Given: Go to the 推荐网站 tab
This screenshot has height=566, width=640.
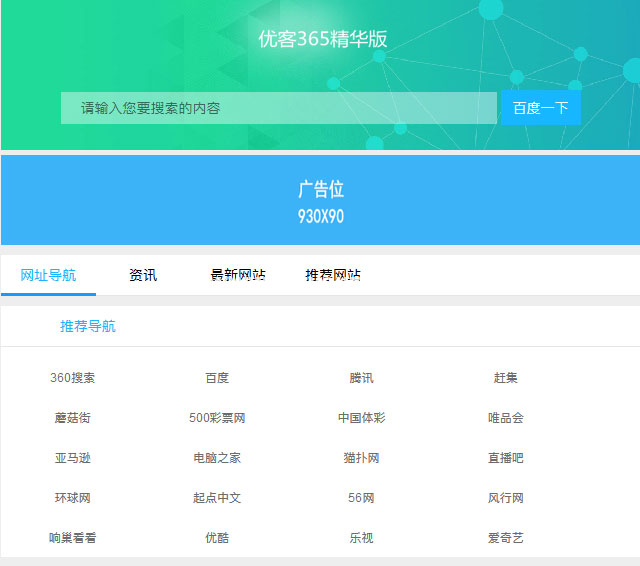Looking at the screenshot, I should tap(333, 275).
